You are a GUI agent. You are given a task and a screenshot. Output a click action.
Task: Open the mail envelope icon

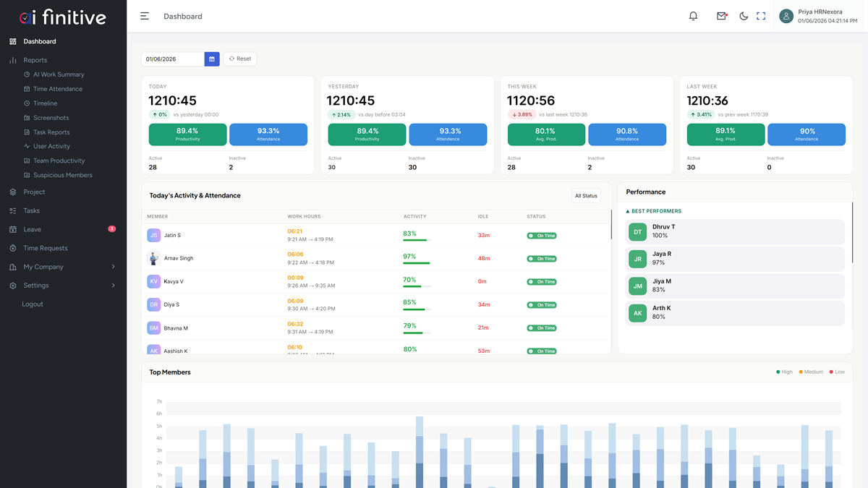tap(722, 16)
